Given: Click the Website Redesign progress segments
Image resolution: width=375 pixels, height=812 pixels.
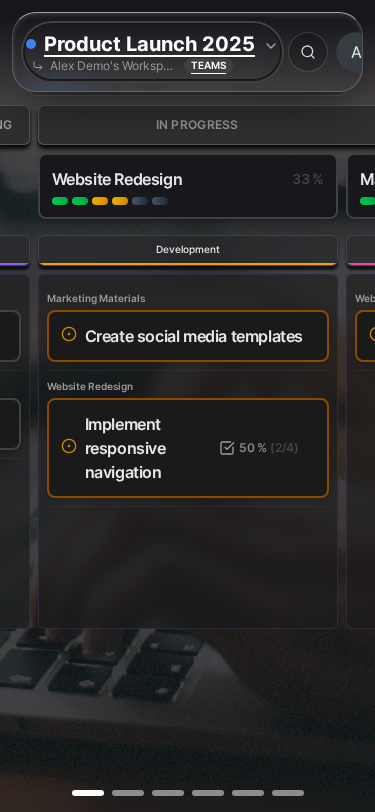Looking at the screenshot, I should pyautogui.click(x=110, y=201).
